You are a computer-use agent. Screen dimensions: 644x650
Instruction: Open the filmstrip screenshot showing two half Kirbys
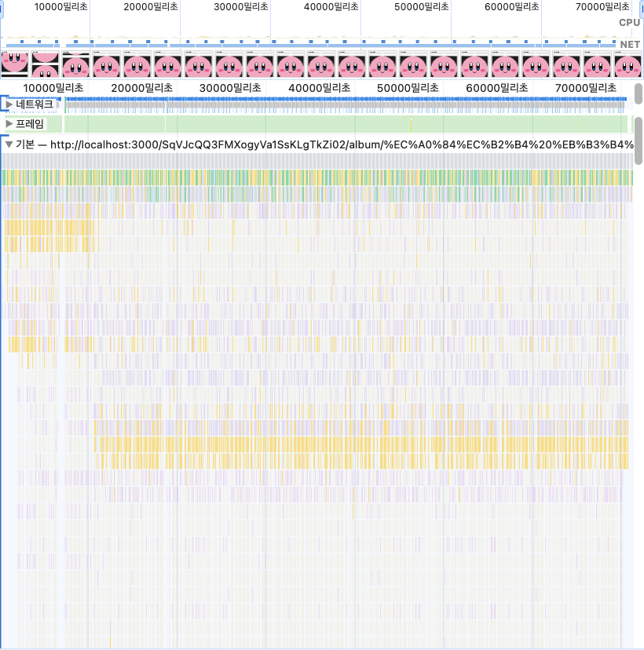click(46, 64)
